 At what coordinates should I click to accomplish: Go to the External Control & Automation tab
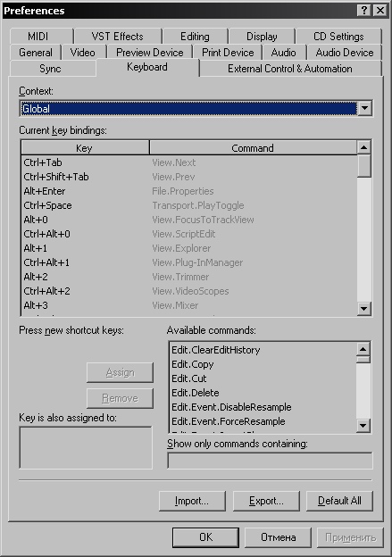290,69
